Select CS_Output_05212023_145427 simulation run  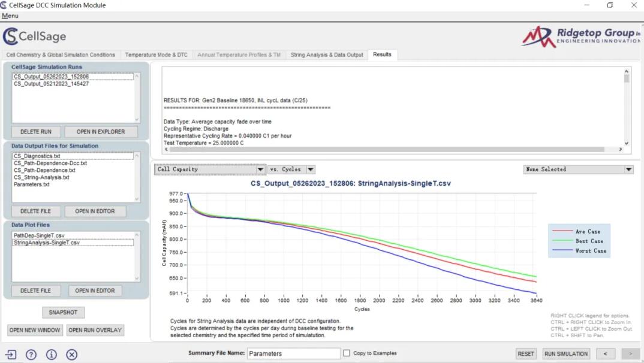[52, 84]
